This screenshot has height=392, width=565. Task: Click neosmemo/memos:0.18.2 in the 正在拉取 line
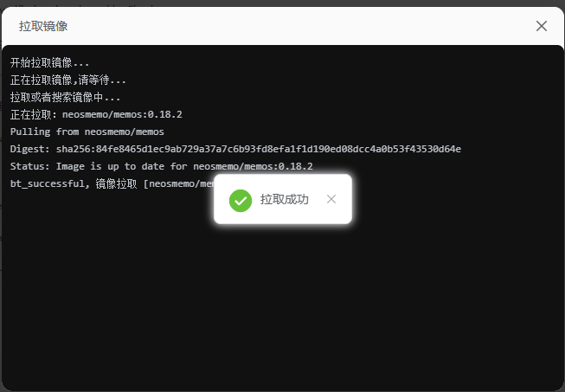tap(122, 115)
